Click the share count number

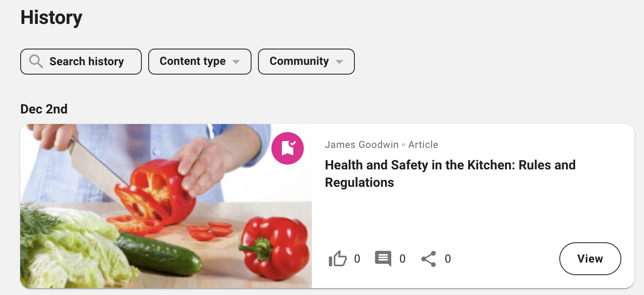coord(448,259)
